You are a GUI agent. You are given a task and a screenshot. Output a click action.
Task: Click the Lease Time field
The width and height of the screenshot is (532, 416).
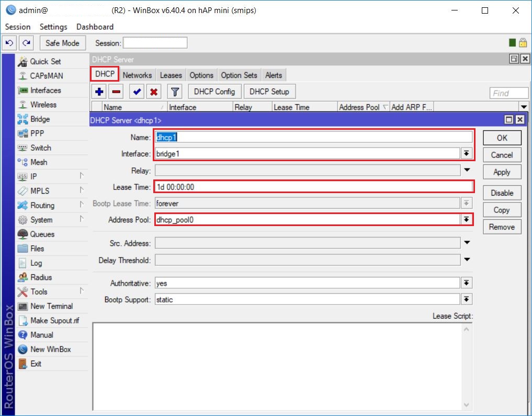[314, 187]
